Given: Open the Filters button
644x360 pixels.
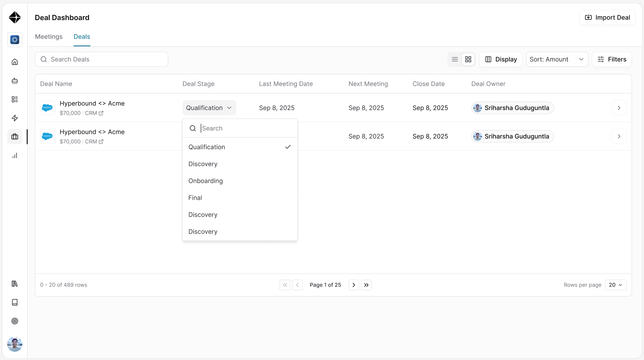Looking at the screenshot, I should (x=612, y=59).
